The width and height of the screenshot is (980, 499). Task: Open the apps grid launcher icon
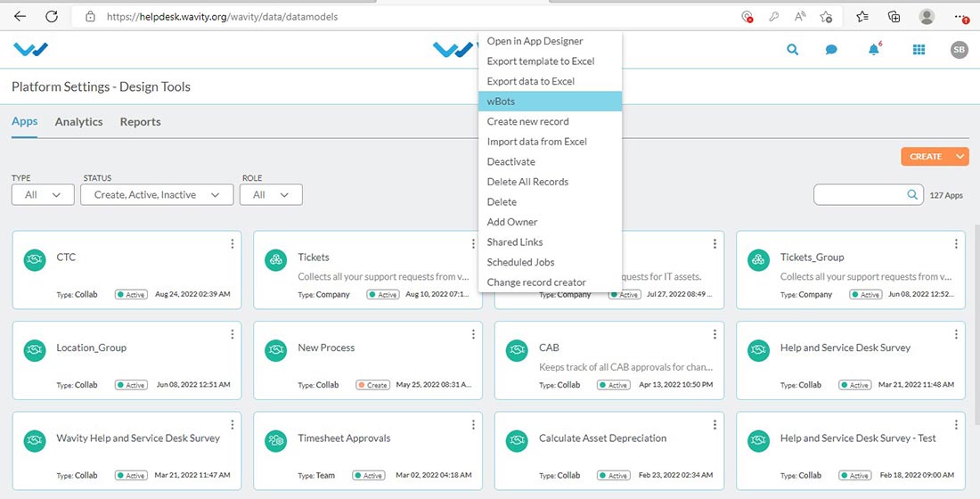[x=919, y=49]
